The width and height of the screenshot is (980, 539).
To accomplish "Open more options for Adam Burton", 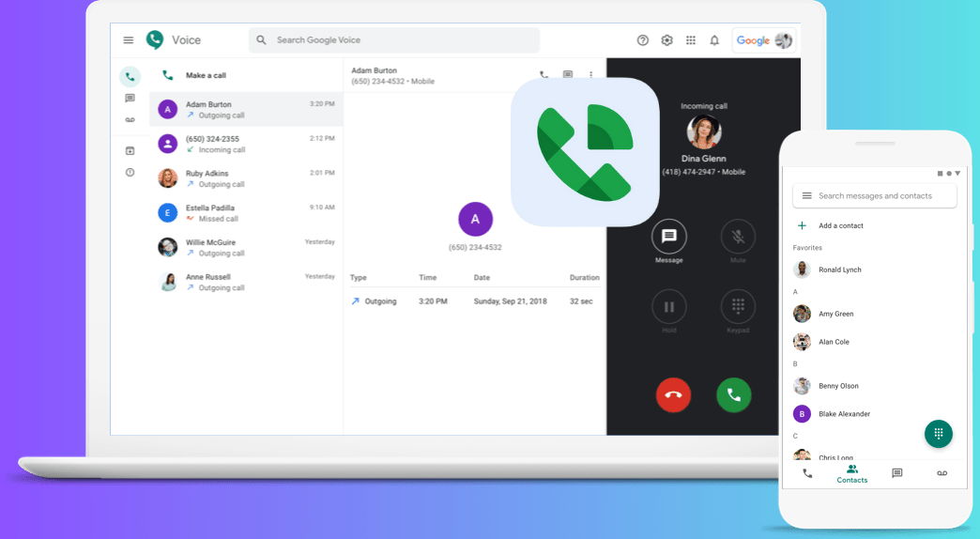I will pyautogui.click(x=590, y=75).
